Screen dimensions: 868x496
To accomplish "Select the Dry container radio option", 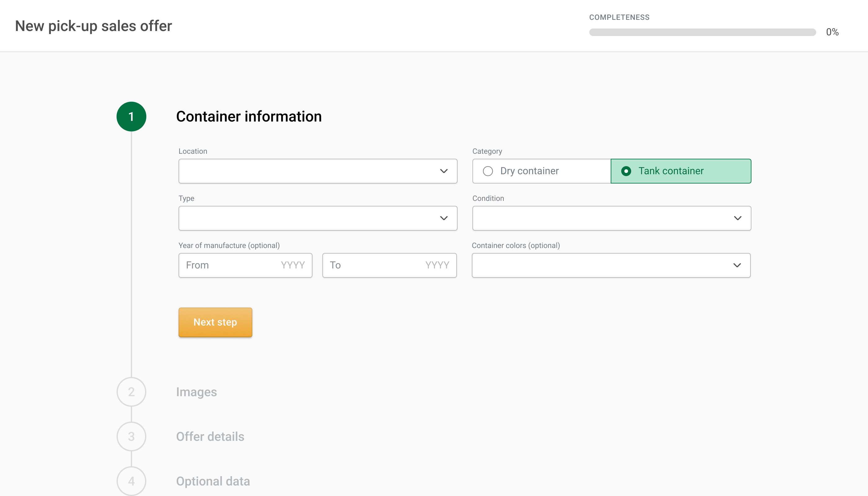I will tap(542, 171).
